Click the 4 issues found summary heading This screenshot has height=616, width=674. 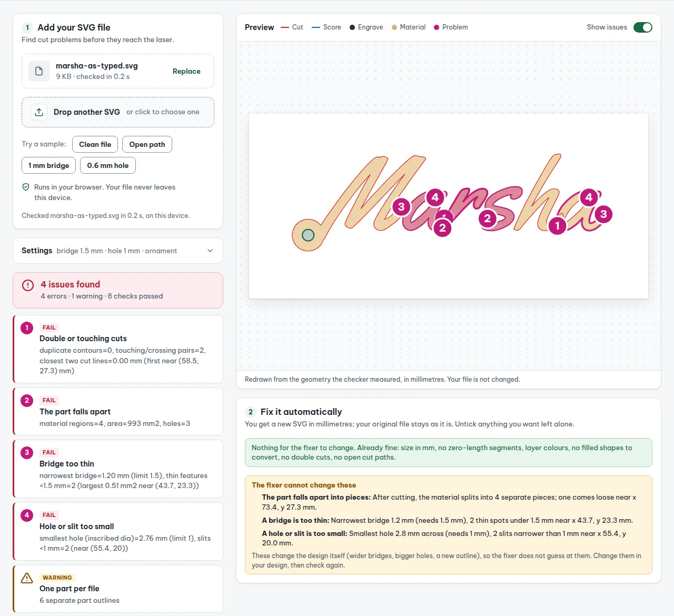pyautogui.click(x=71, y=284)
